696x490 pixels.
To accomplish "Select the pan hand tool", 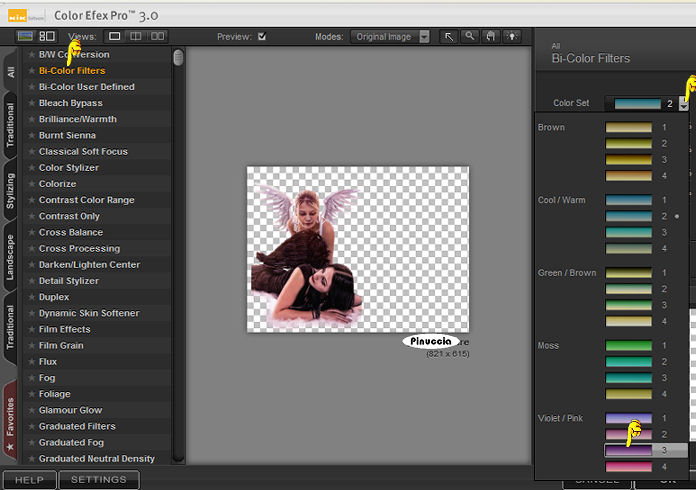I will coord(491,37).
